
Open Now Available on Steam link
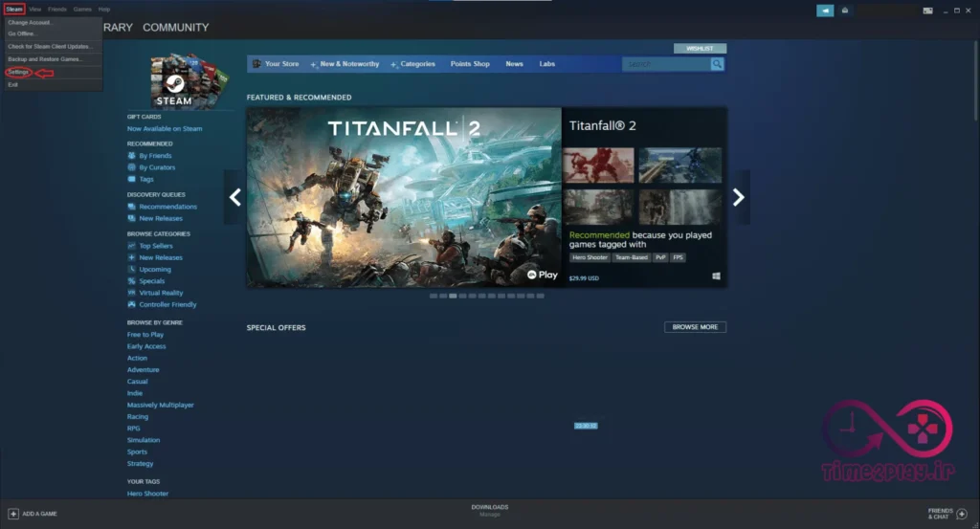point(165,128)
